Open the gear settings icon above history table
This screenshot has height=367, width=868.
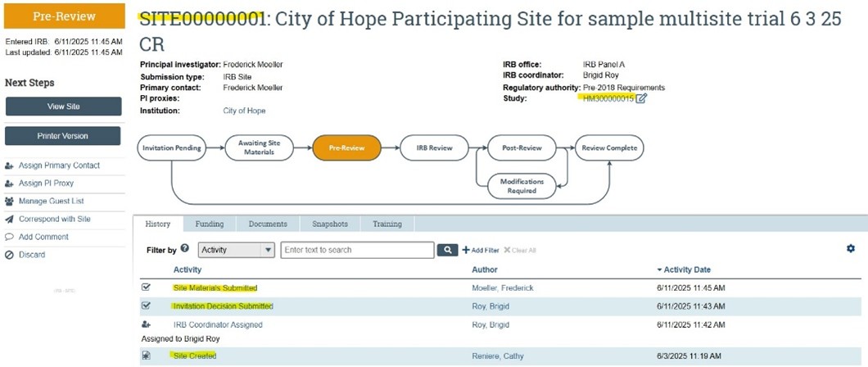pos(850,248)
